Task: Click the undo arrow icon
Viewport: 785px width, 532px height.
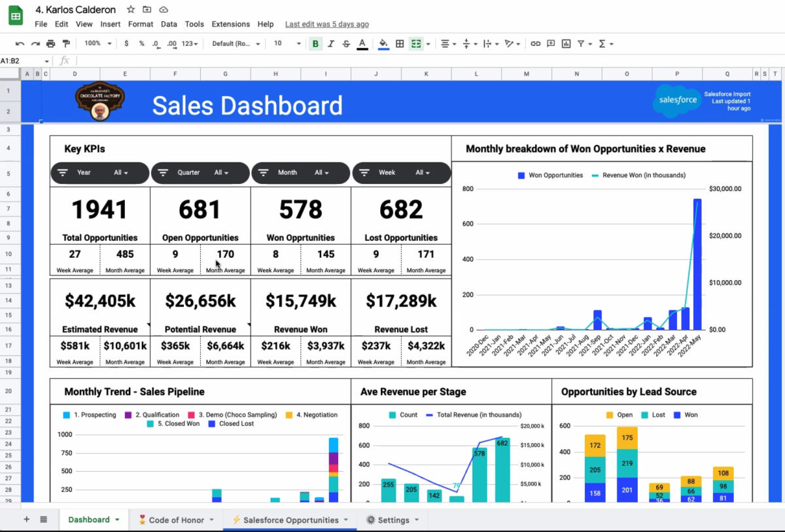Action: [20, 44]
